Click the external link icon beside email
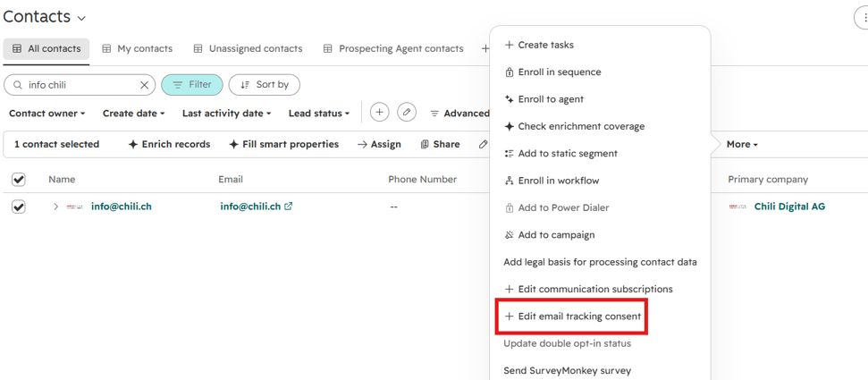This screenshot has width=868, height=380. coord(289,207)
